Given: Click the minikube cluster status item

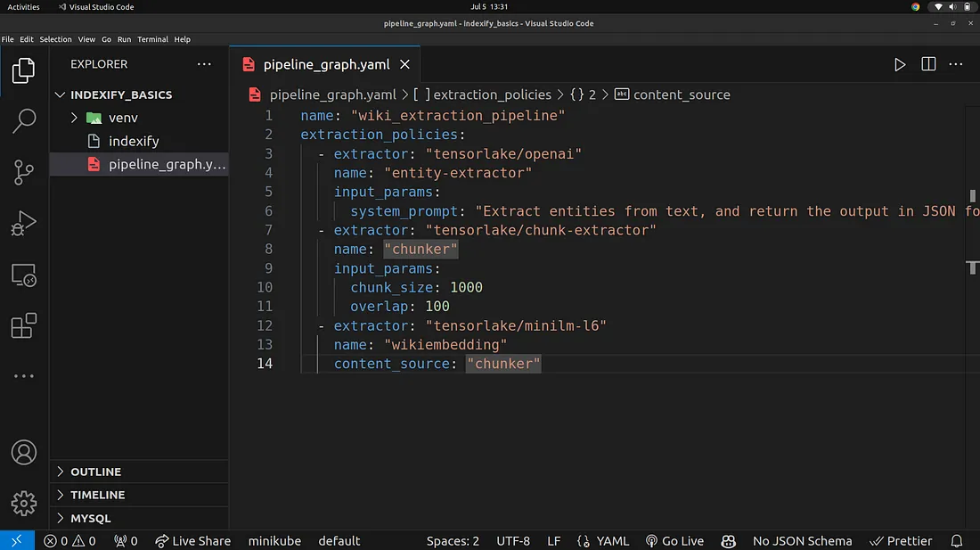Looking at the screenshot, I should (274, 540).
